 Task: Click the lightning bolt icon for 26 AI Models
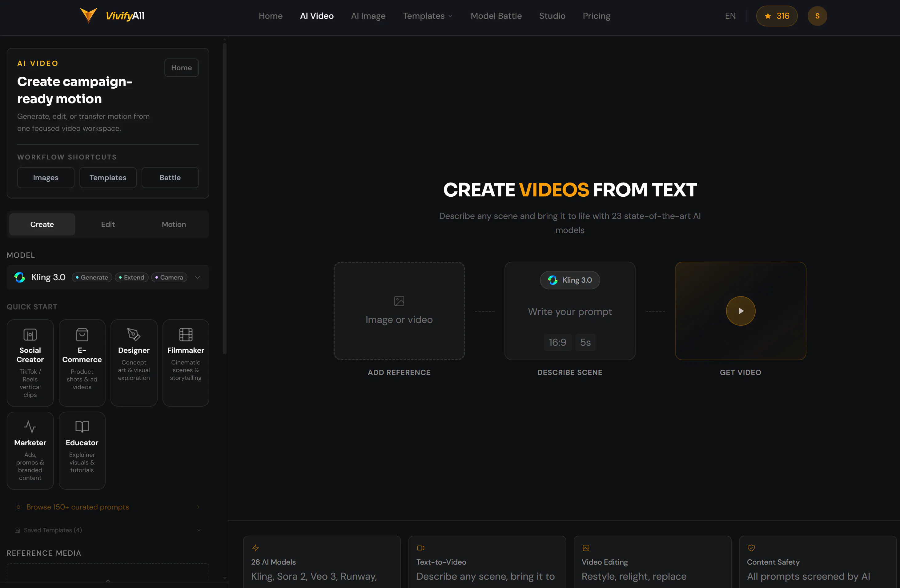point(255,548)
